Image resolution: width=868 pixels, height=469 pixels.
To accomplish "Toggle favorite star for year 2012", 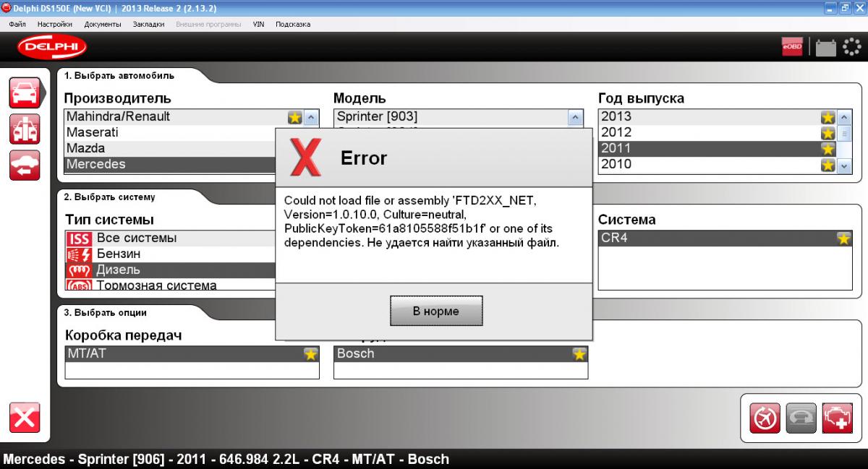I will point(828,133).
